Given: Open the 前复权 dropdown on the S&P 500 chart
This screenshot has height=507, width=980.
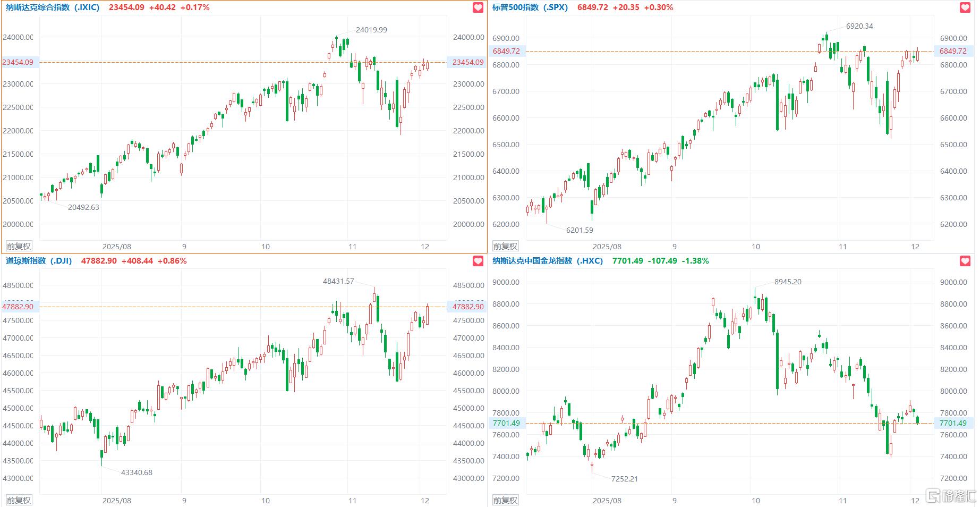Looking at the screenshot, I should click(x=505, y=246).
